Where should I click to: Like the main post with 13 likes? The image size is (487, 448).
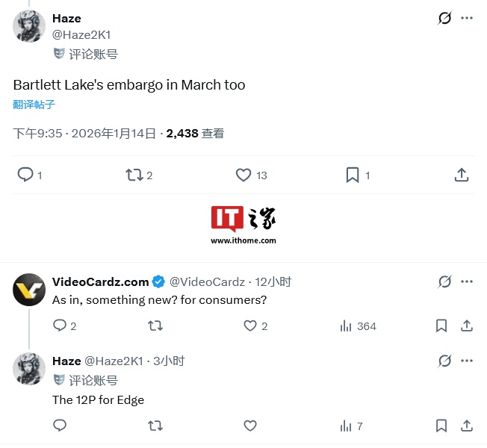click(x=243, y=175)
